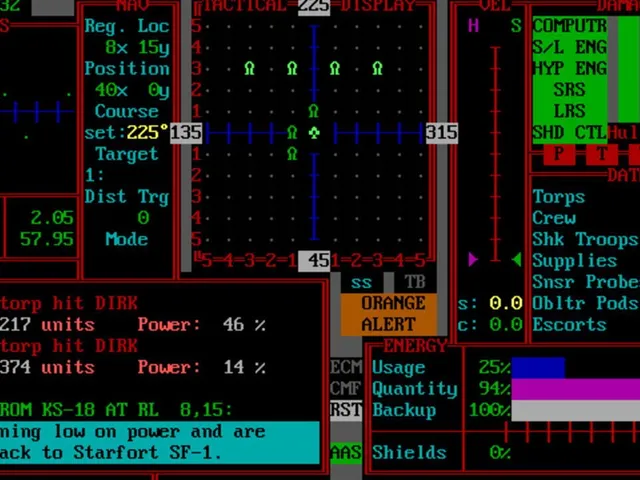Click the Quantity 94% reading
The height and width of the screenshot is (480, 640).
click(x=494, y=389)
